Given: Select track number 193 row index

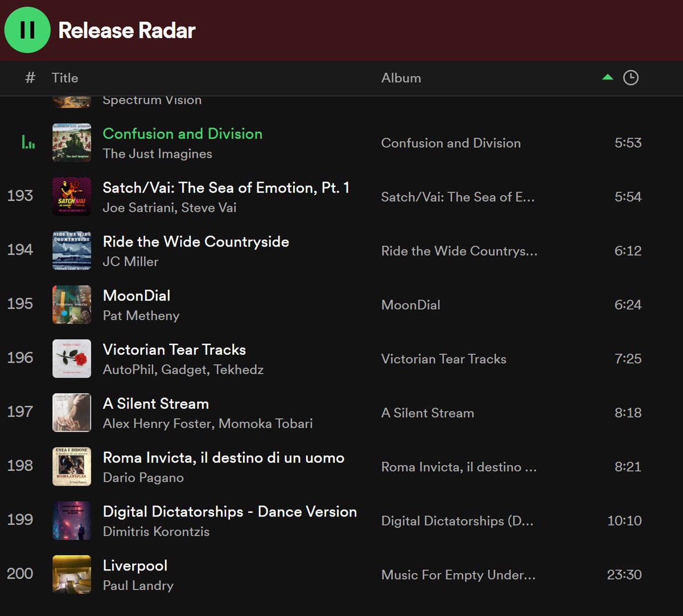Looking at the screenshot, I should 20,196.
